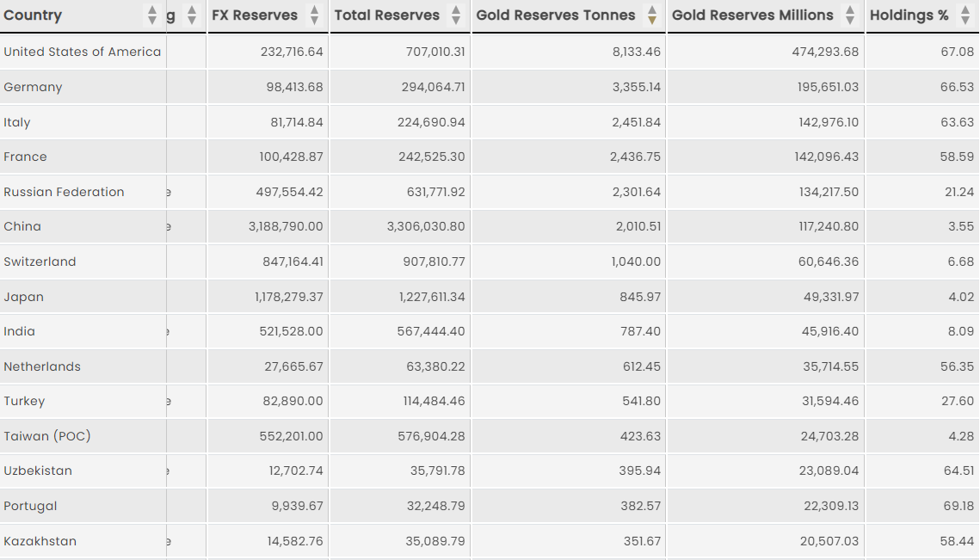Click the Holdings % header text
The height and width of the screenshot is (560, 980).
point(909,15)
